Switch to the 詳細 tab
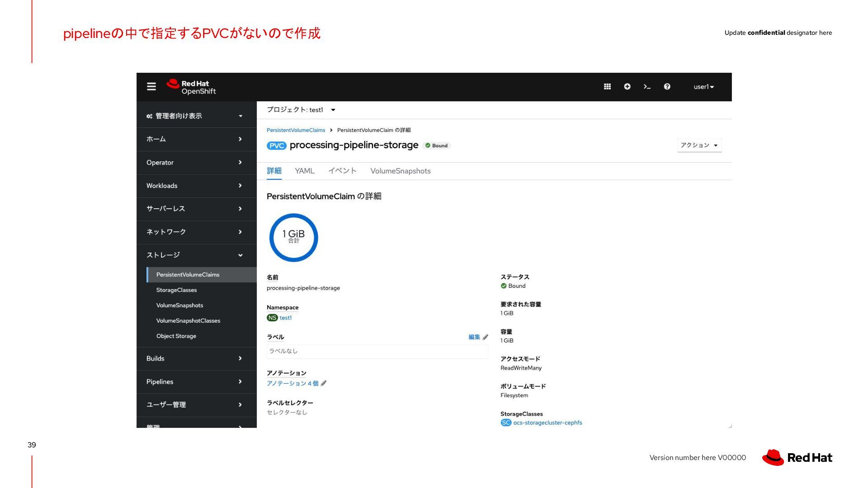Image resolution: width=868 pixels, height=488 pixels. click(x=274, y=171)
